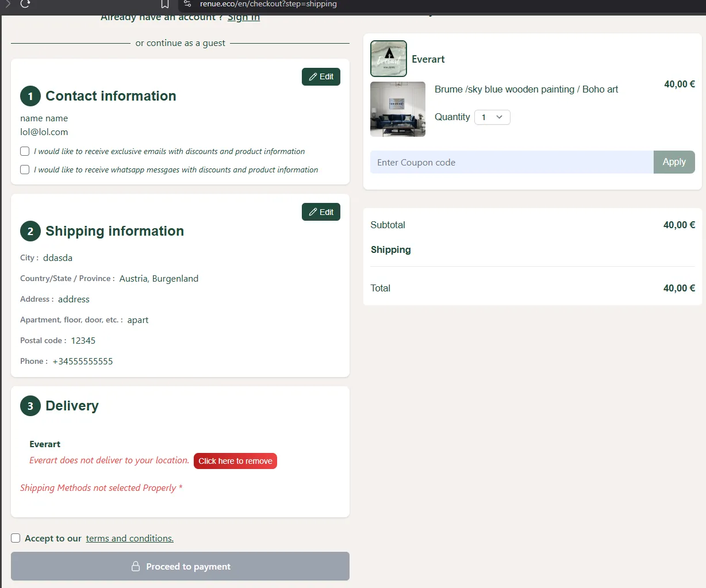
Task: Focus the Enter Coupon code field
Action: click(x=511, y=162)
